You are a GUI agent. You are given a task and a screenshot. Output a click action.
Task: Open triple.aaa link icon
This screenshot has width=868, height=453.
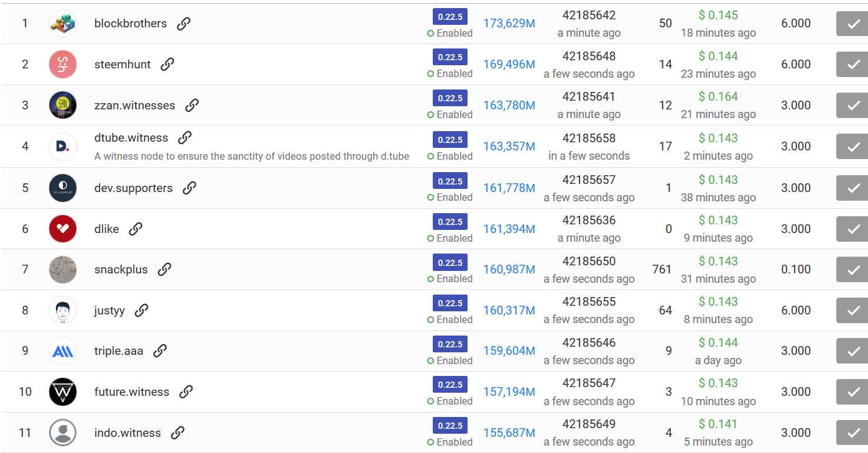(x=160, y=350)
